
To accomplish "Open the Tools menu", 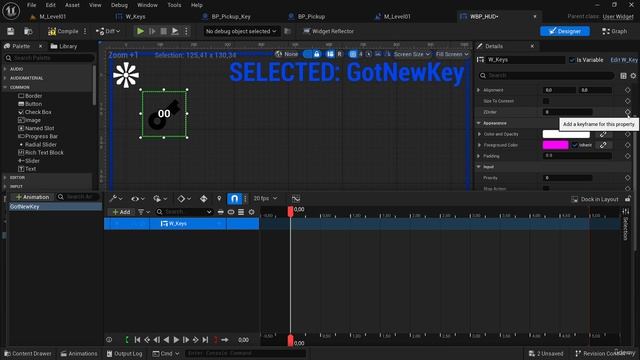I will [174, 5].
